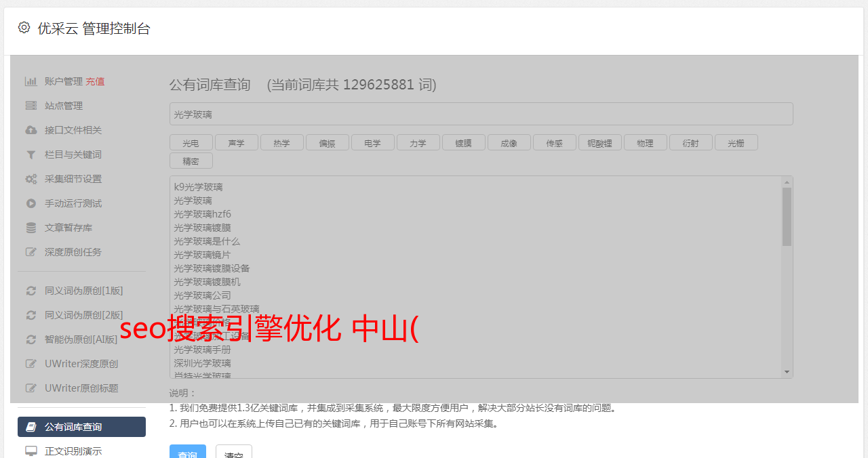Click the edit icon beside UWriter深度原创
Screen dimensions: 868x458
pos(31,364)
